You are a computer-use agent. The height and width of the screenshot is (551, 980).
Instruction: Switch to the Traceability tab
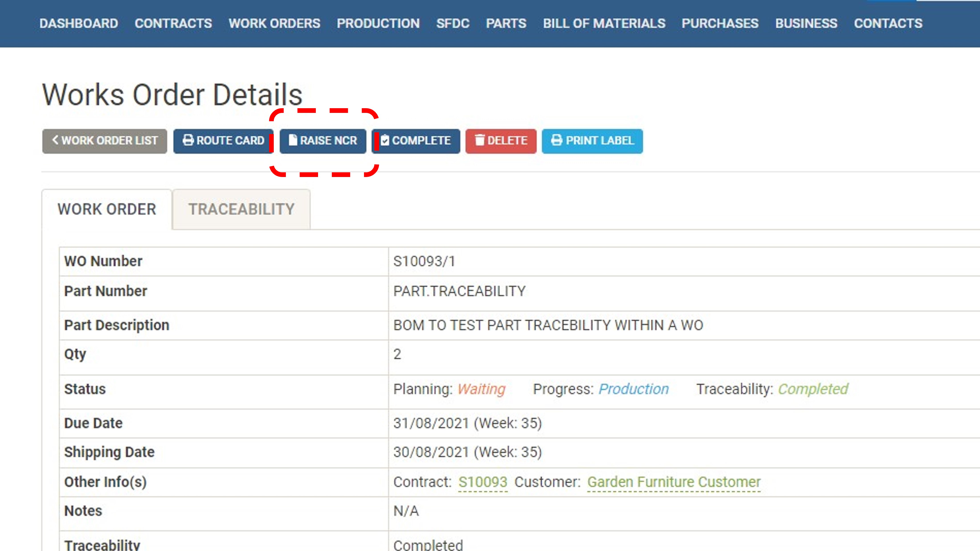click(x=241, y=209)
